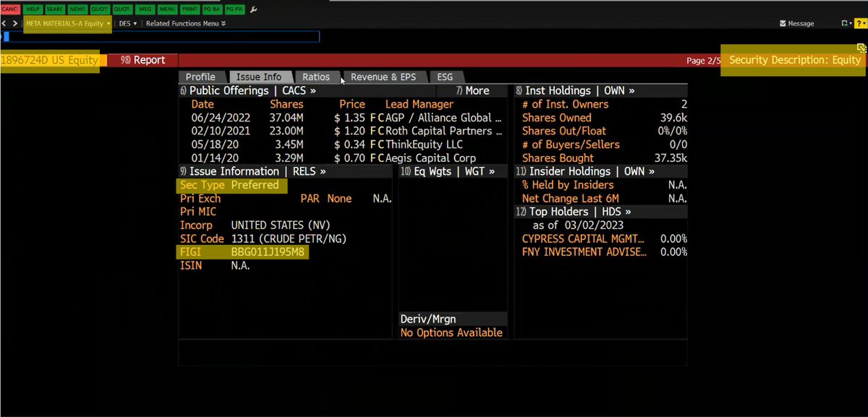Image resolution: width=868 pixels, height=417 pixels.
Task: Go forward with the right arrow
Action: 15,23
